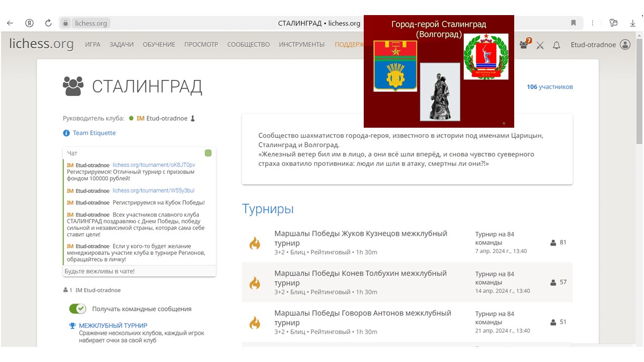Click the Team Etiquette info icon
Viewport: 644px width, 362px height.
click(x=66, y=133)
